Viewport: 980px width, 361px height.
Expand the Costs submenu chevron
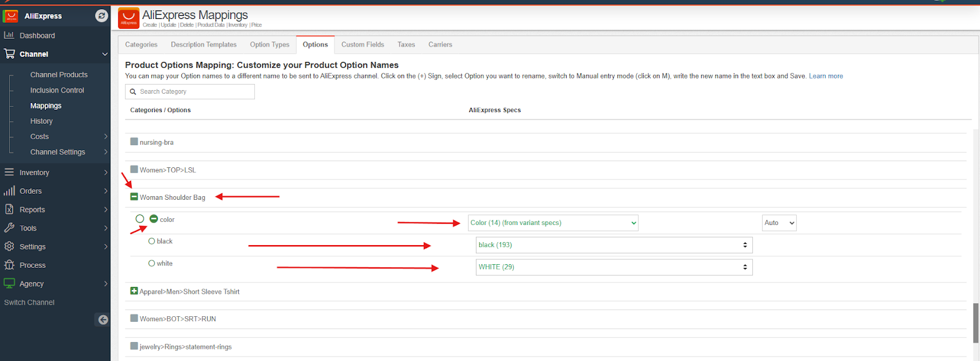105,137
